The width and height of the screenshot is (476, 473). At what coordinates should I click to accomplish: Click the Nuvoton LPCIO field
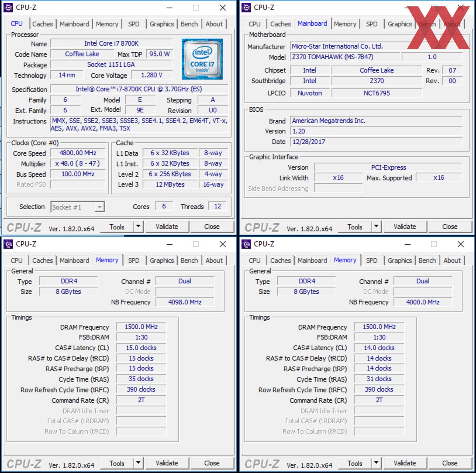click(x=310, y=93)
